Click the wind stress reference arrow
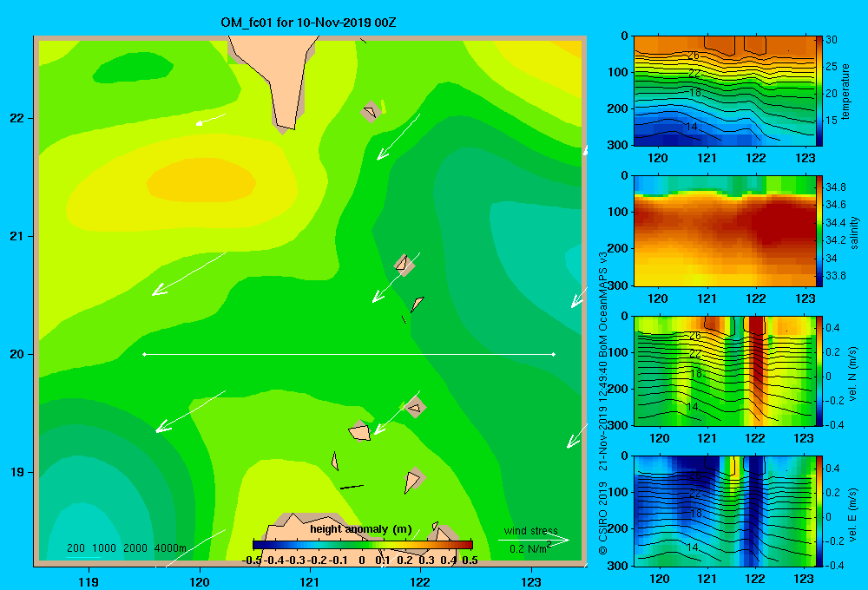868x590 pixels. click(x=533, y=540)
